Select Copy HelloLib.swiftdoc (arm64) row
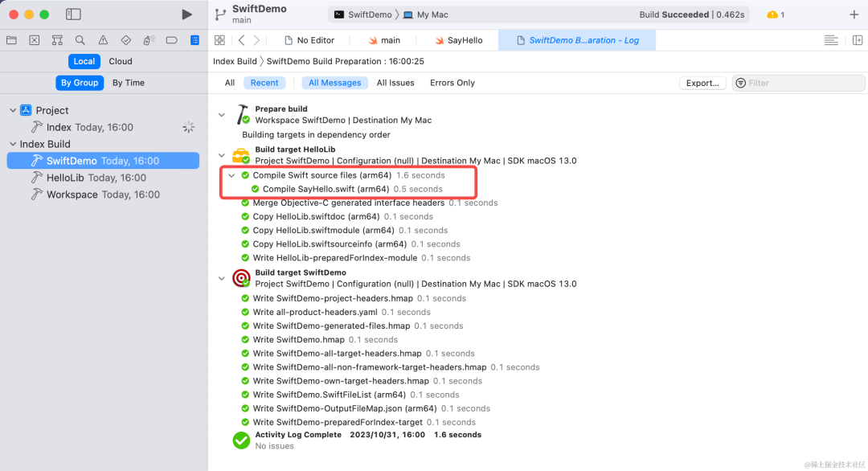 (x=337, y=217)
